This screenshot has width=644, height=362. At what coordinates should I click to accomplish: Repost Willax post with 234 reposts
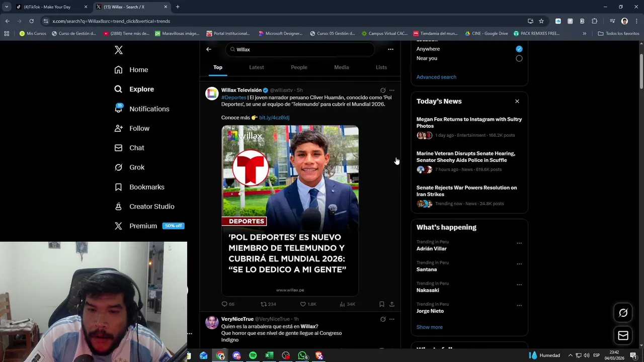pos(268,304)
